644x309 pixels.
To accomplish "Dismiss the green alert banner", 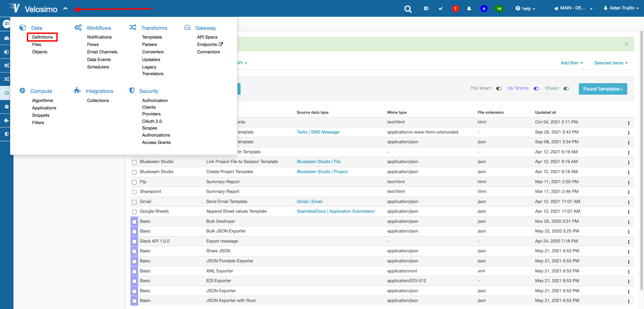I will [626, 44].
